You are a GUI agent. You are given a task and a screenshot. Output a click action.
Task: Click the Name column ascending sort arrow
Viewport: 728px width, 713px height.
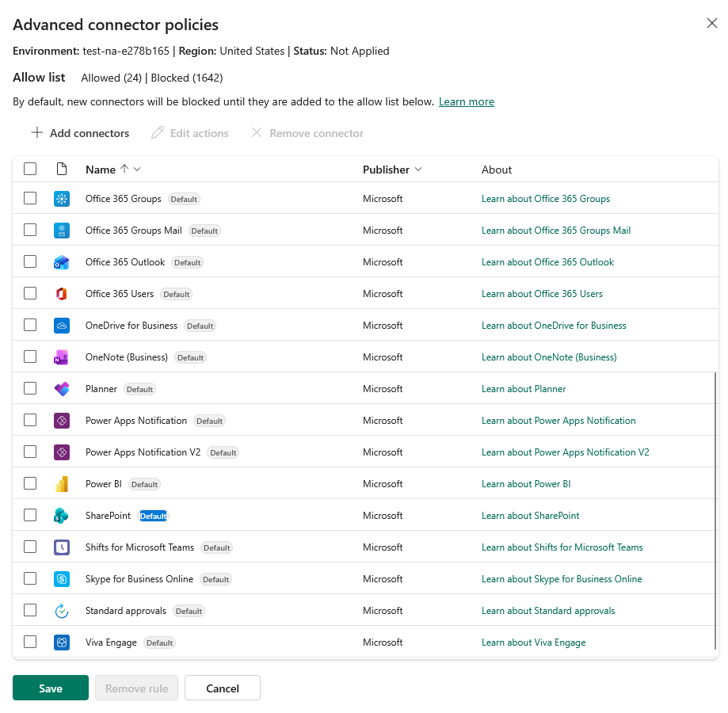[124, 169]
